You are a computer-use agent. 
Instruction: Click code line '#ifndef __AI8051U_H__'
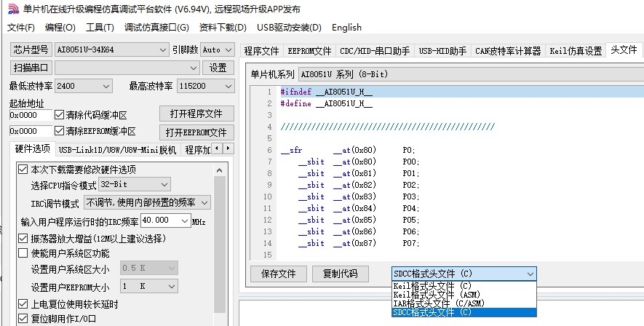[x=327, y=92]
